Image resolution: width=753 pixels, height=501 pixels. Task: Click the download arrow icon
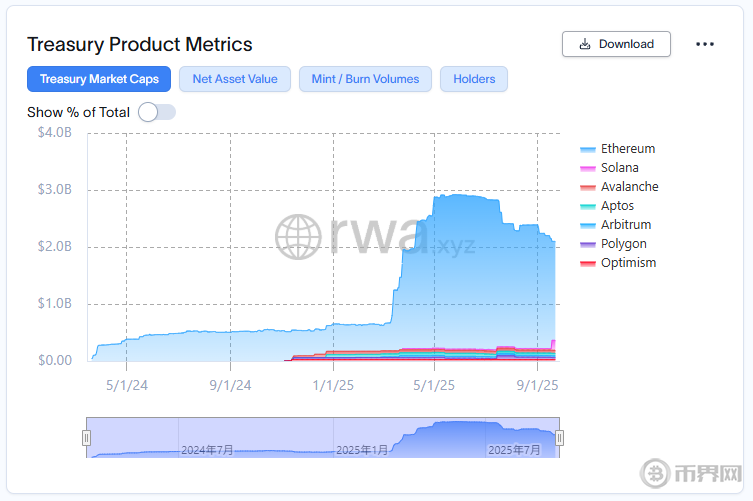[x=584, y=44]
